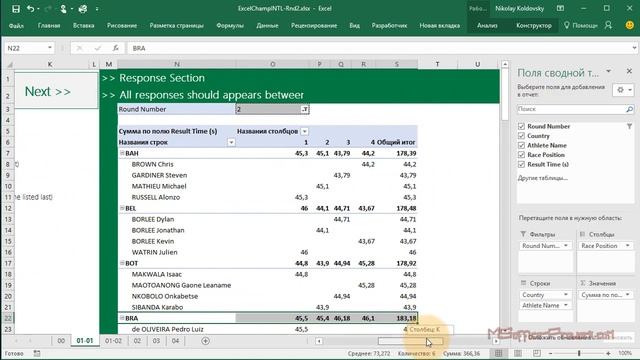Open Athlete Name field dropdown in Rows area
The image size is (640, 360).
point(566,305)
